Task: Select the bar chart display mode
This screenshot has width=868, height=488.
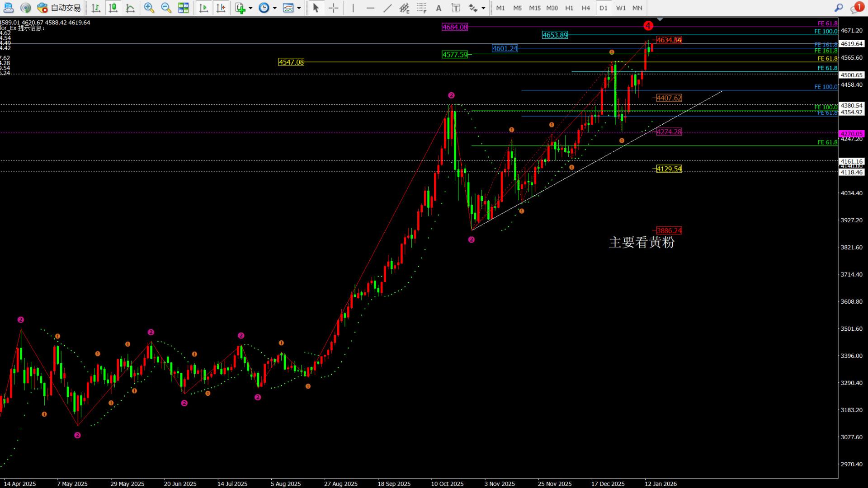Action: [x=95, y=8]
